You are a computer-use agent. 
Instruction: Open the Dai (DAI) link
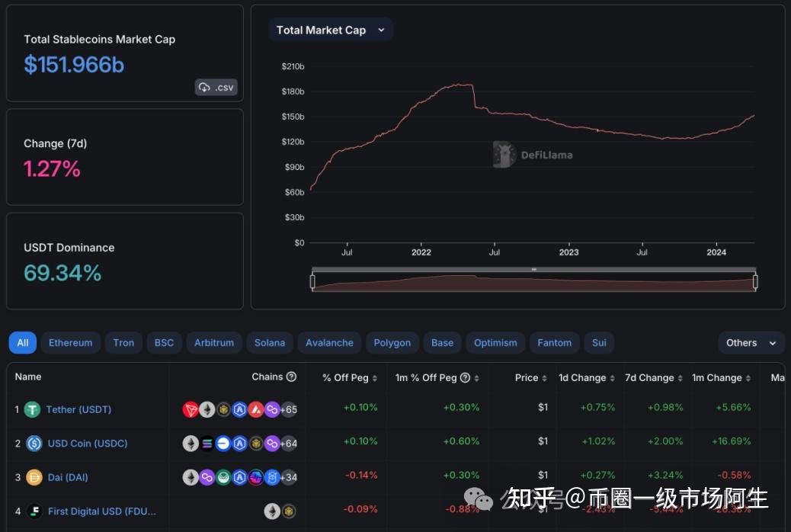coord(68,477)
